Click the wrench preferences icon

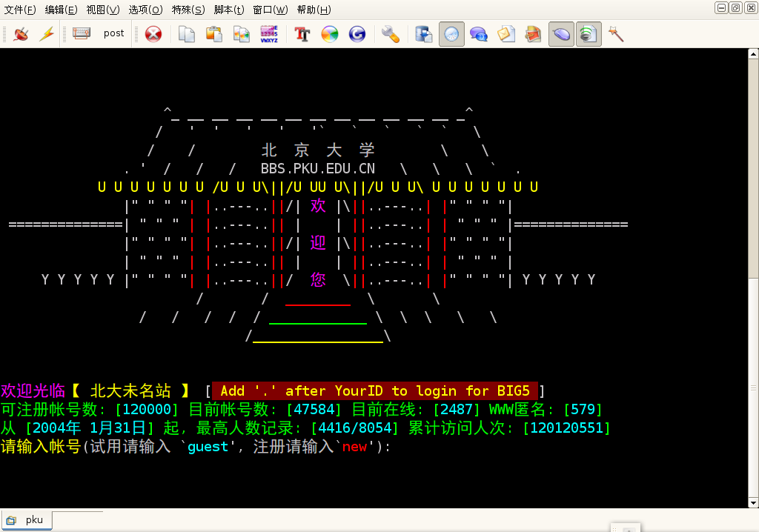point(390,34)
